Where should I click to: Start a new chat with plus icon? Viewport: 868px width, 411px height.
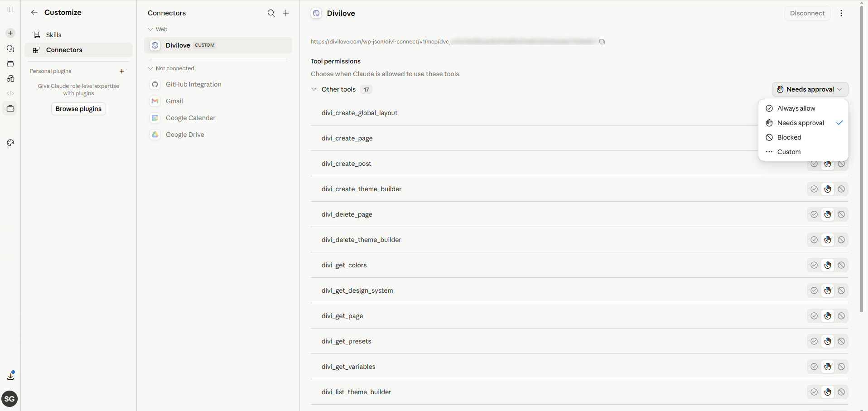click(x=10, y=33)
